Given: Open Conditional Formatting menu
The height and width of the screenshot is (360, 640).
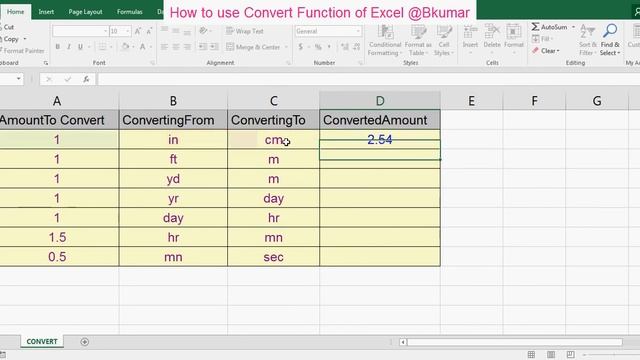Looking at the screenshot, I should pyautogui.click(x=385, y=40).
